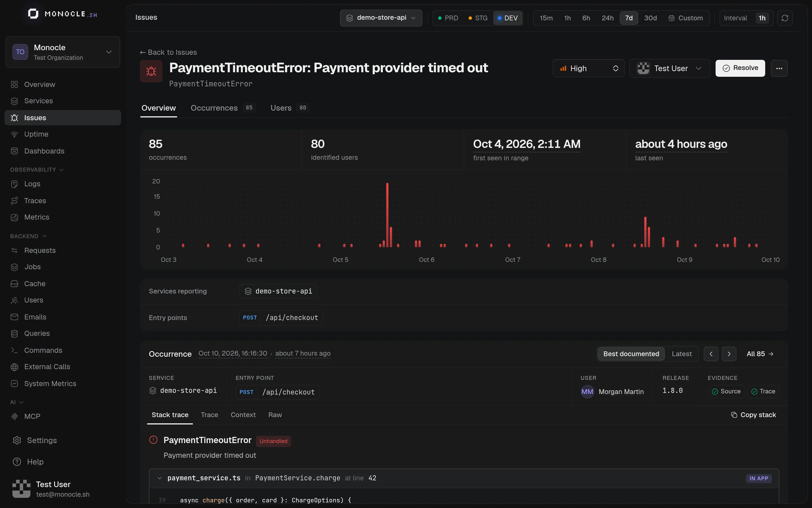Screen dimensions: 812x508
Task: Switch environment to STG
Action: click(x=478, y=18)
